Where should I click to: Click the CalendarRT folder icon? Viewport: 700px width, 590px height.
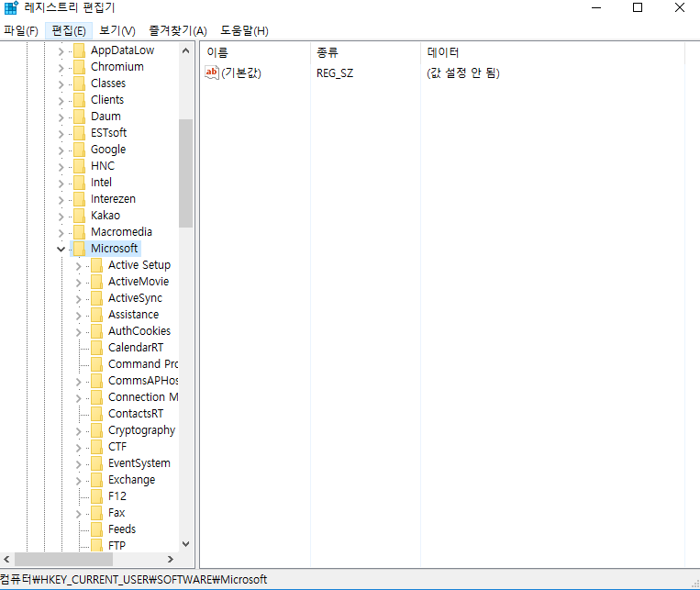click(x=96, y=348)
